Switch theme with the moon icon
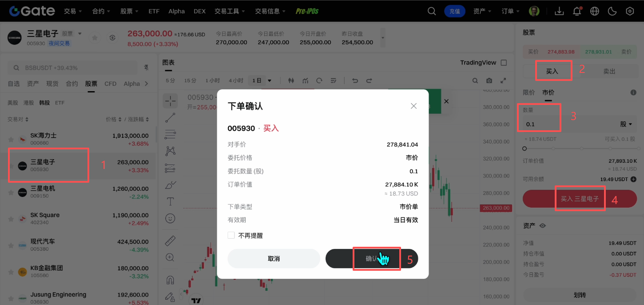 tap(612, 11)
